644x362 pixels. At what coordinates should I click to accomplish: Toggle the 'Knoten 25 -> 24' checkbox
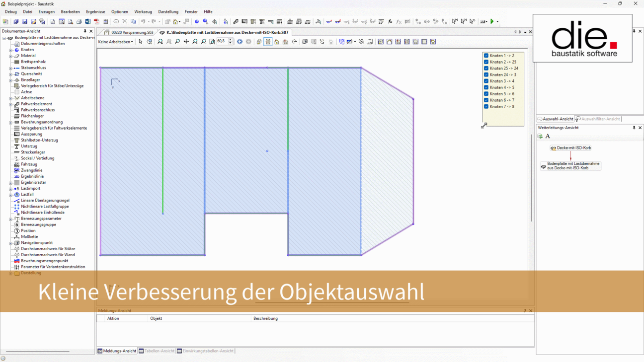point(486,69)
